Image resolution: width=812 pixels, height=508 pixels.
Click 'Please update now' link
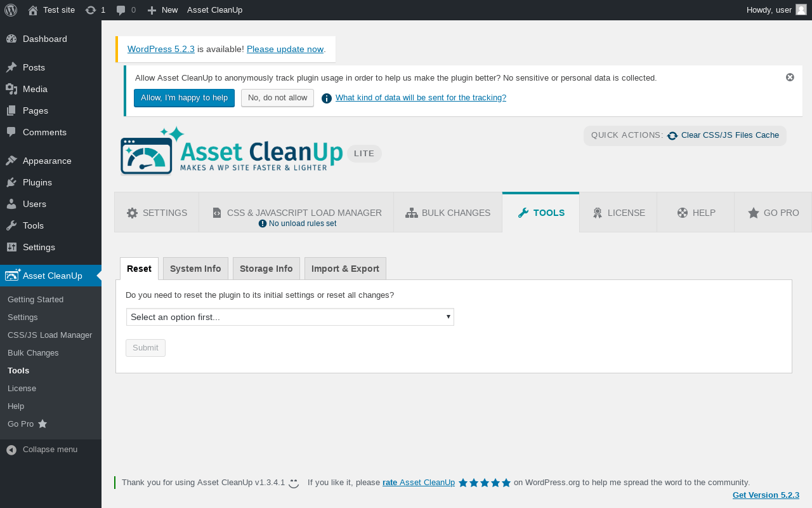[285, 49]
